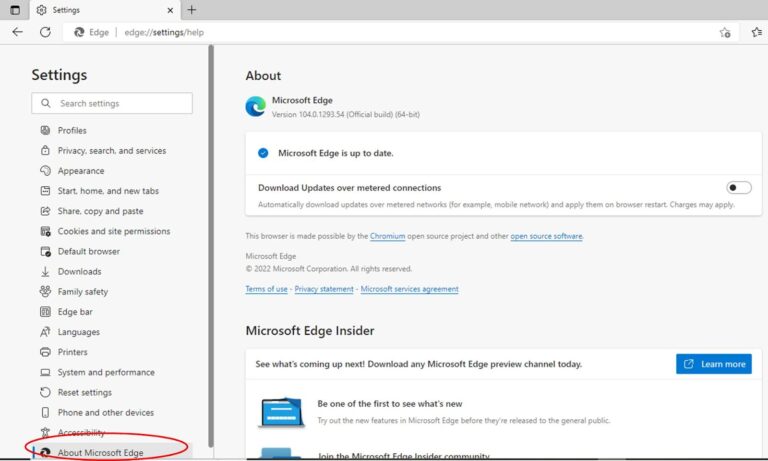Toggle Download Updates over metered connections
This screenshot has width=768, height=461.
[739, 188]
